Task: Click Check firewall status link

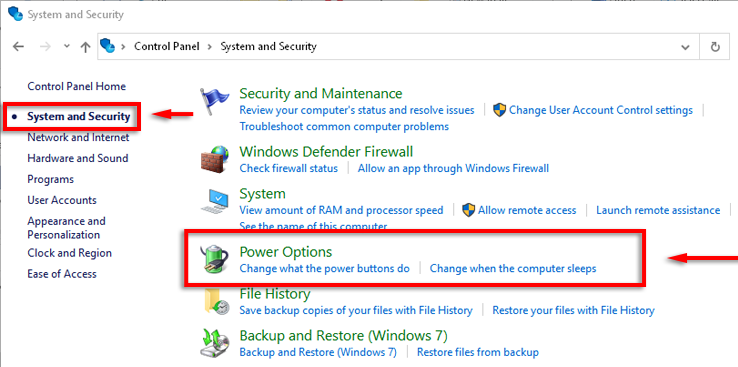Action: (289, 168)
